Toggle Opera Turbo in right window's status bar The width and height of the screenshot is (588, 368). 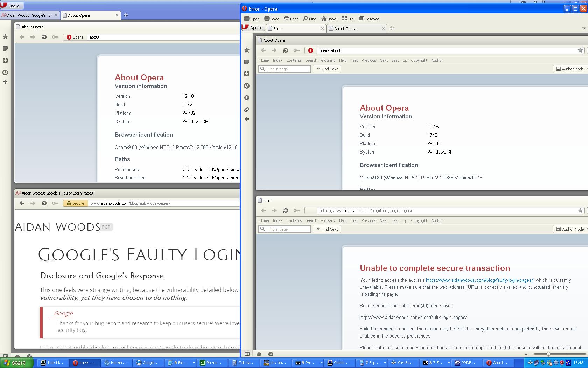pyautogui.click(x=271, y=354)
